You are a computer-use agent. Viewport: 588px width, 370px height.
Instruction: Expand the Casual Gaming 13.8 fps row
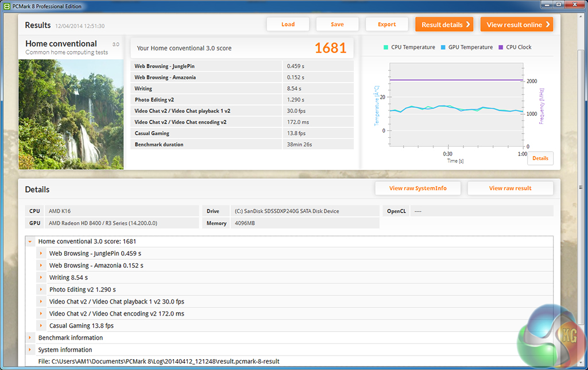tap(41, 326)
